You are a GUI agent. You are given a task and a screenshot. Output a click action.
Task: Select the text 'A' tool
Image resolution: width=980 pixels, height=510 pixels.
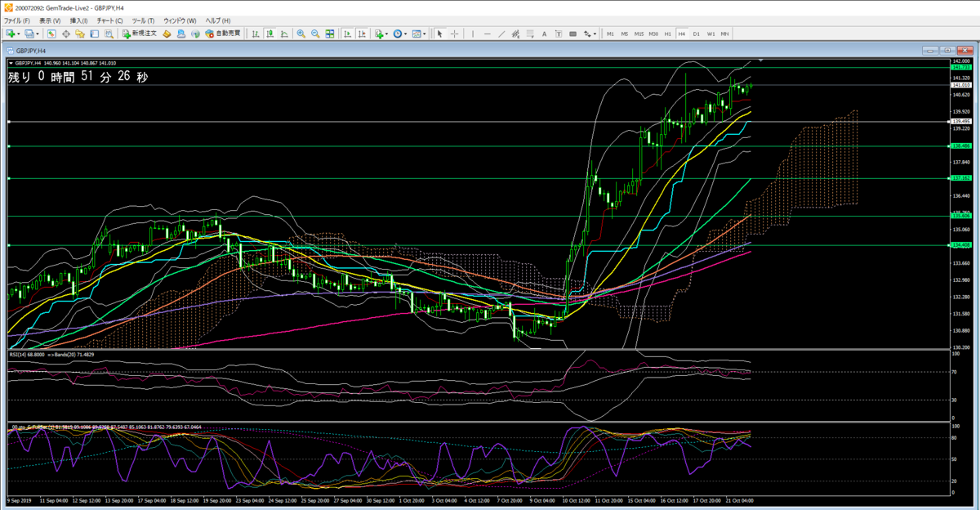pyautogui.click(x=544, y=34)
